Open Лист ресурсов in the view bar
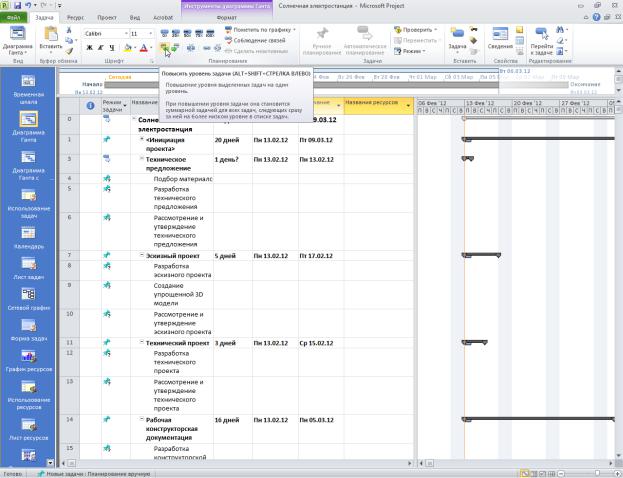This screenshot has width=623, height=478. 29,429
